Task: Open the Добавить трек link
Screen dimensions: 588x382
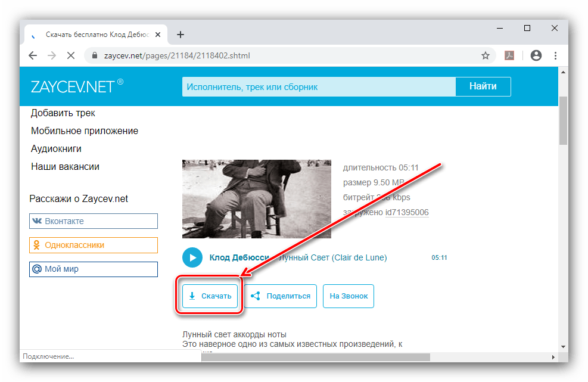Action: click(x=63, y=113)
